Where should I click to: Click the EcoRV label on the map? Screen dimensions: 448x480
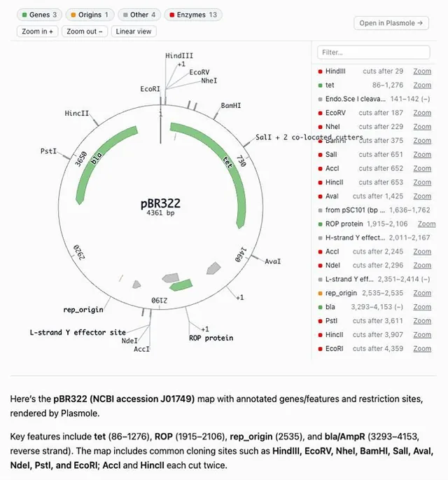point(199,72)
